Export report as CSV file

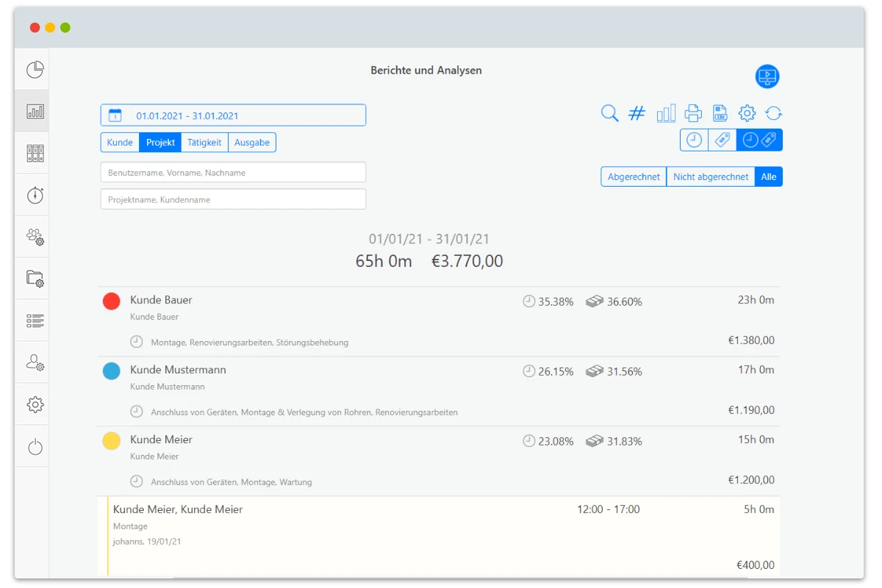point(720,113)
